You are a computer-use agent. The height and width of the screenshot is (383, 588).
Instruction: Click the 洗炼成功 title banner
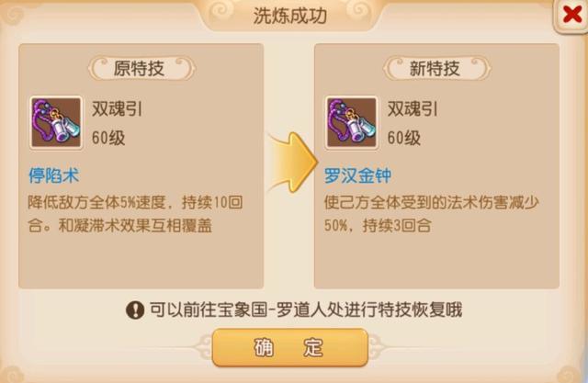(290, 16)
